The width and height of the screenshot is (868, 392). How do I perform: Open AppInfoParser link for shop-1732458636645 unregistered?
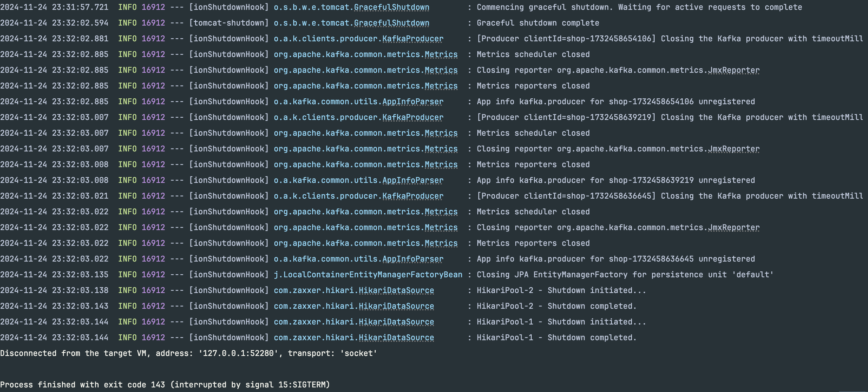[x=412, y=259]
